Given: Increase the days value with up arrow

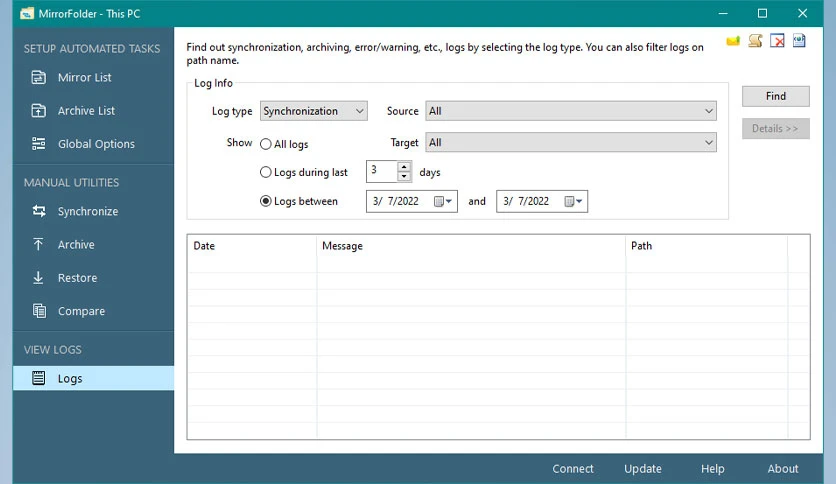Looking at the screenshot, I should [404, 167].
